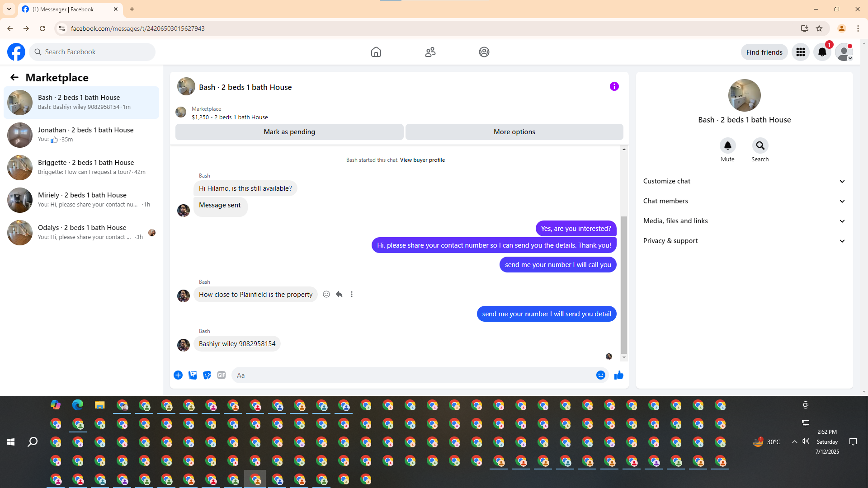Reply to the Plainfield message using arrow icon
Image resolution: width=868 pixels, height=488 pixels.
point(339,294)
